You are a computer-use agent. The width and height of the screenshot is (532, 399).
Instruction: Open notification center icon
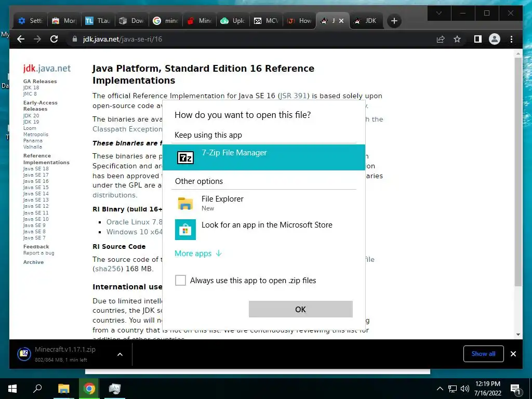click(x=515, y=389)
